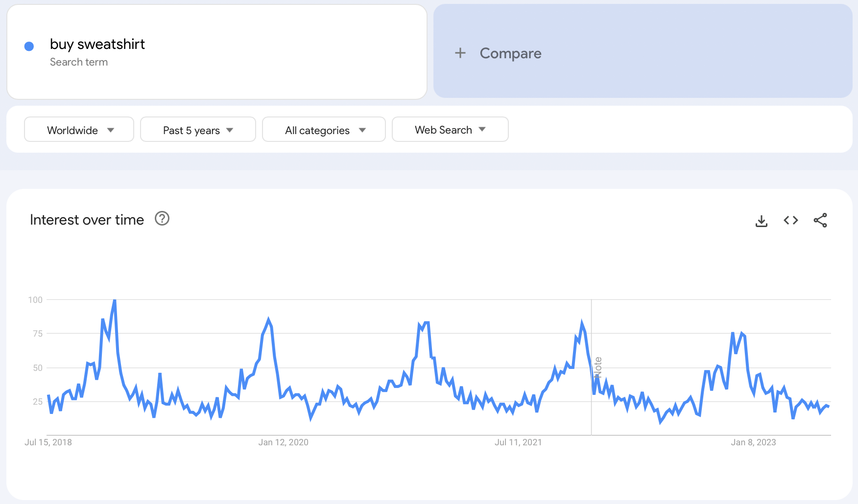Download the interest over time data

coord(761,221)
